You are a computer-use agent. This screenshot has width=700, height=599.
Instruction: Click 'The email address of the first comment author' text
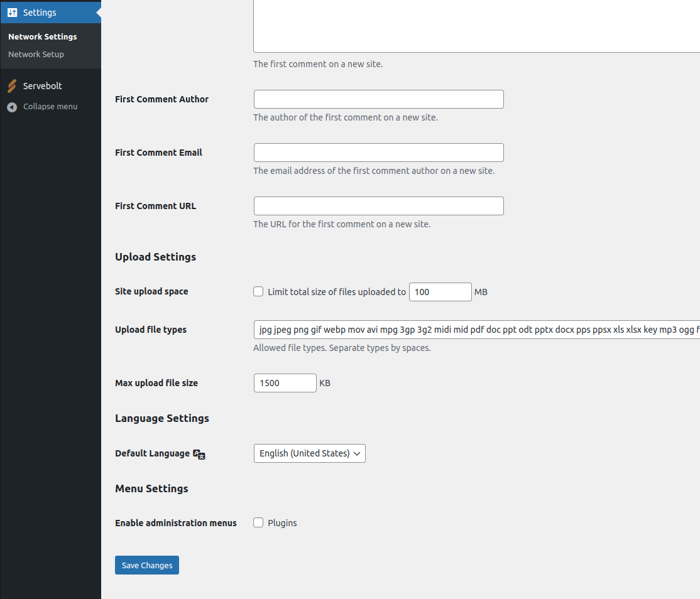374,171
